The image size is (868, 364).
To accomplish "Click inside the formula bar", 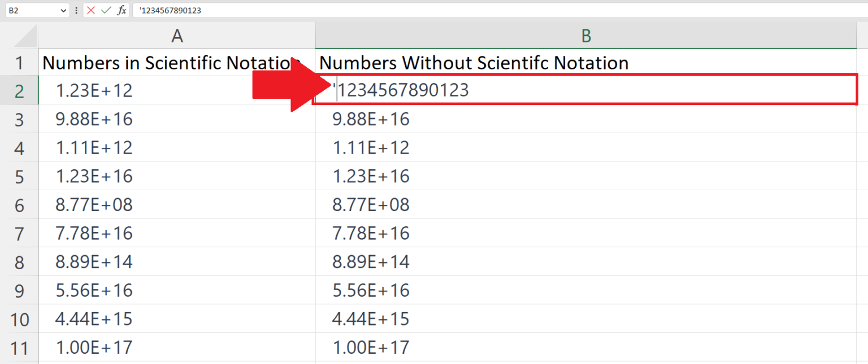I will pyautogui.click(x=283, y=10).
